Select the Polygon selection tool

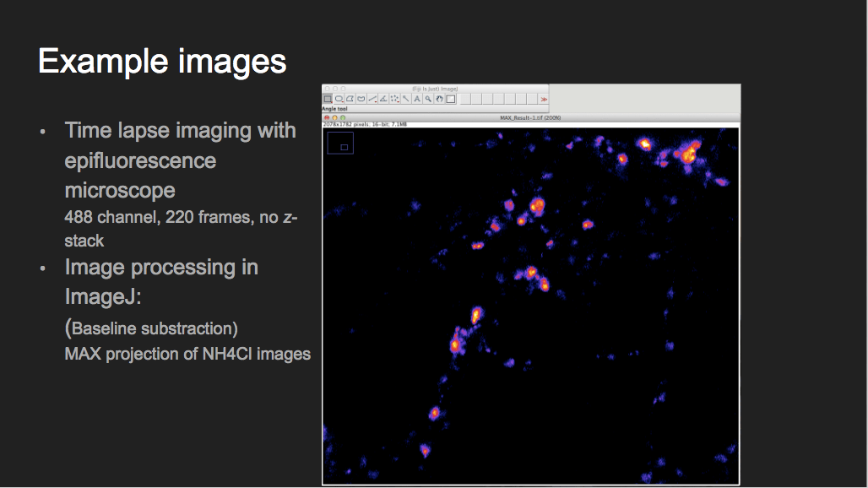coord(350,99)
